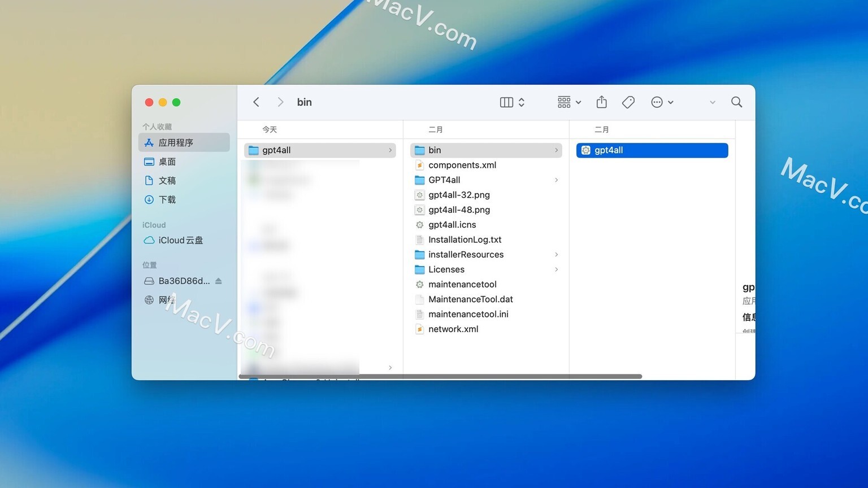The height and width of the screenshot is (488, 868).
Task: Select the gpt4all folder in first column
Action: point(320,150)
